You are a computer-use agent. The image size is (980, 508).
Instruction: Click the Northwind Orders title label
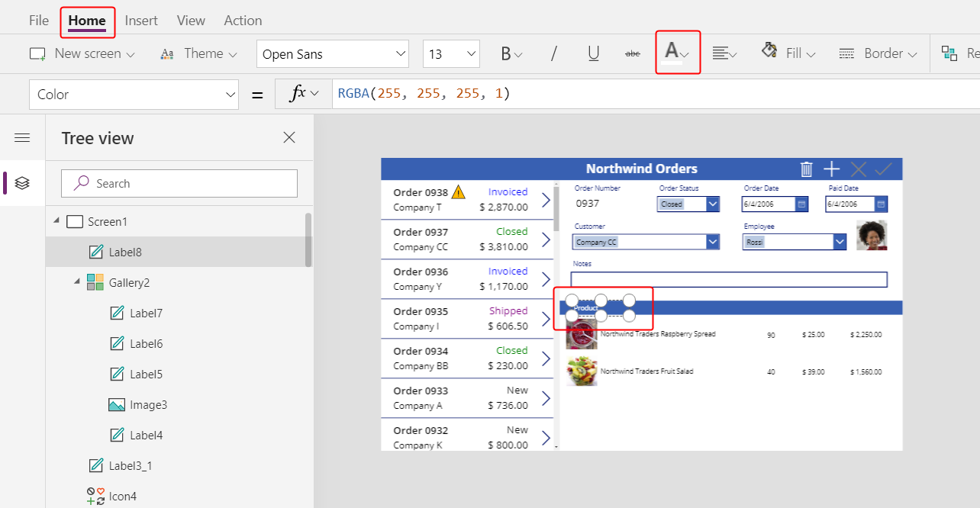(642, 169)
